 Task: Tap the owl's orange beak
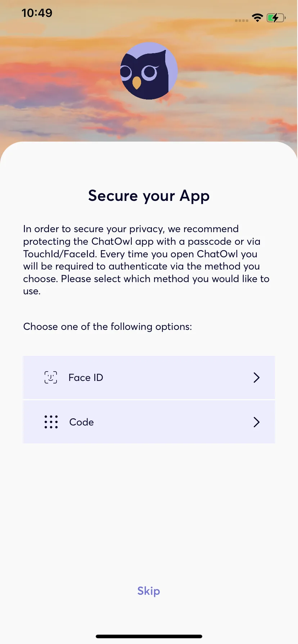[137, 83]
